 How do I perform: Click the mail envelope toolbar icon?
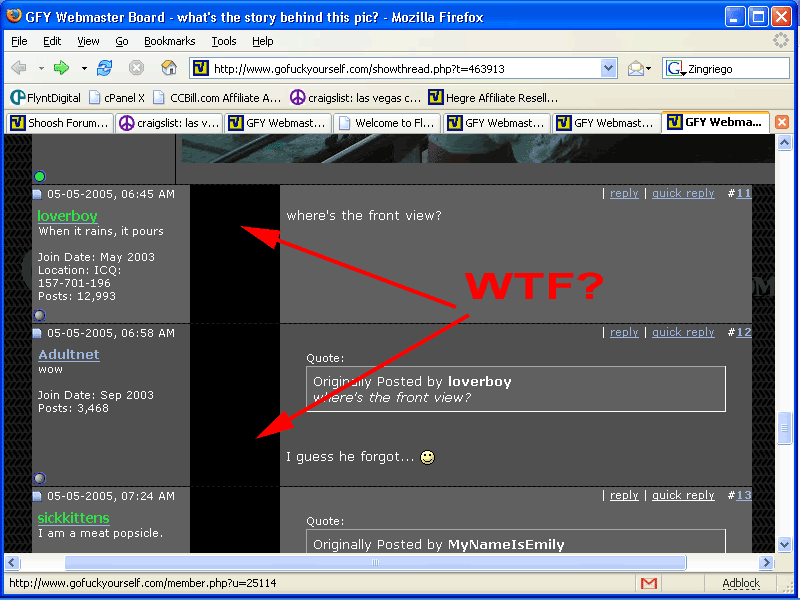636,68
